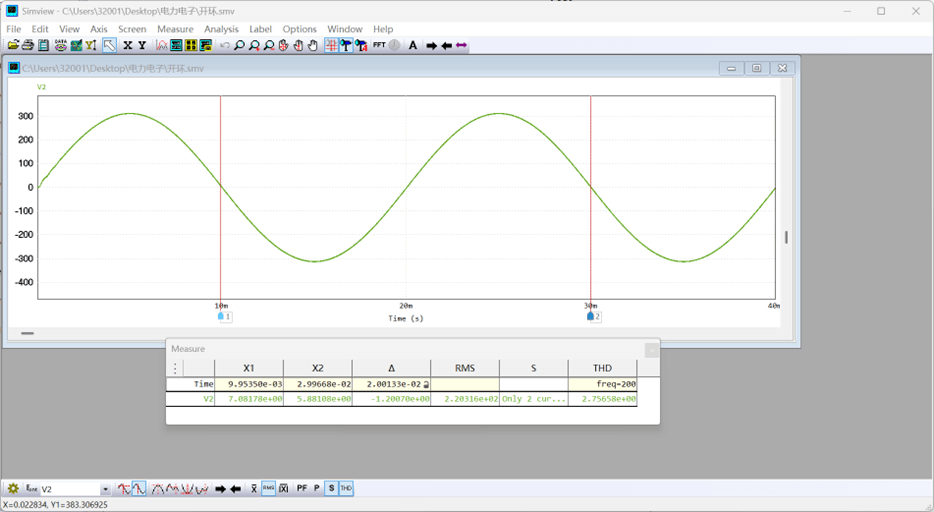The height and width of the screenshot is (512, 934).
Task: Click the PF power factor button
Action: click(302, 489)
